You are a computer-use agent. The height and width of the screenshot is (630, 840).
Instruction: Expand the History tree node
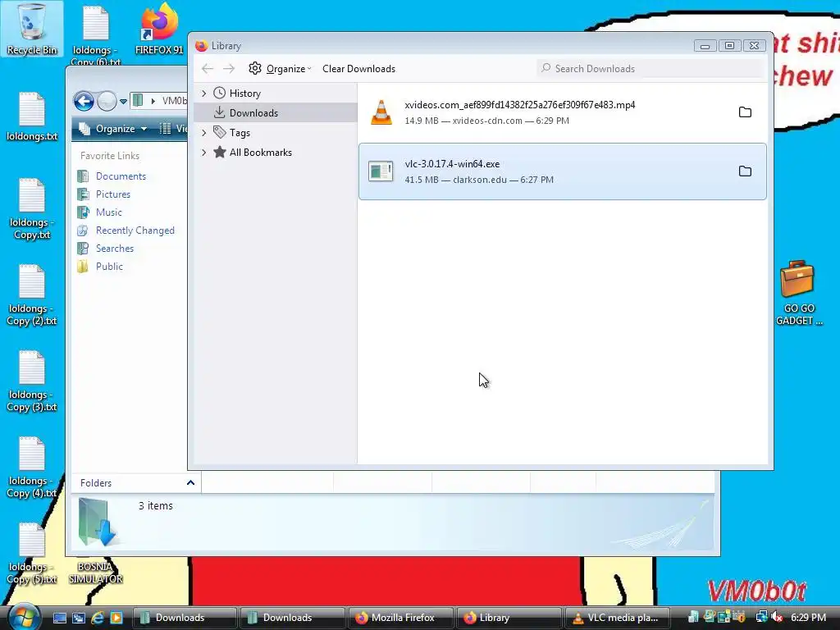pyautogui.click(x=203, y=94)
